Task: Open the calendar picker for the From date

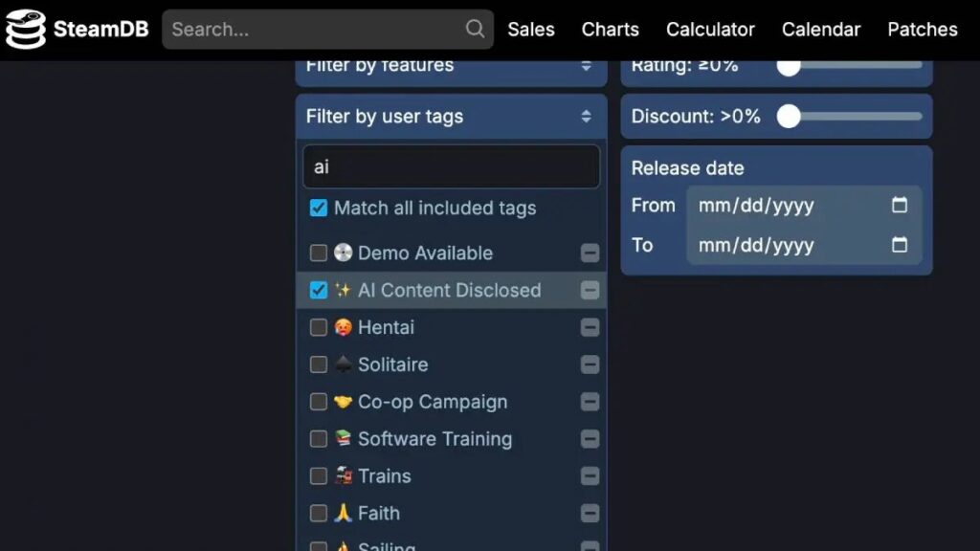Action: coord(898,205)
